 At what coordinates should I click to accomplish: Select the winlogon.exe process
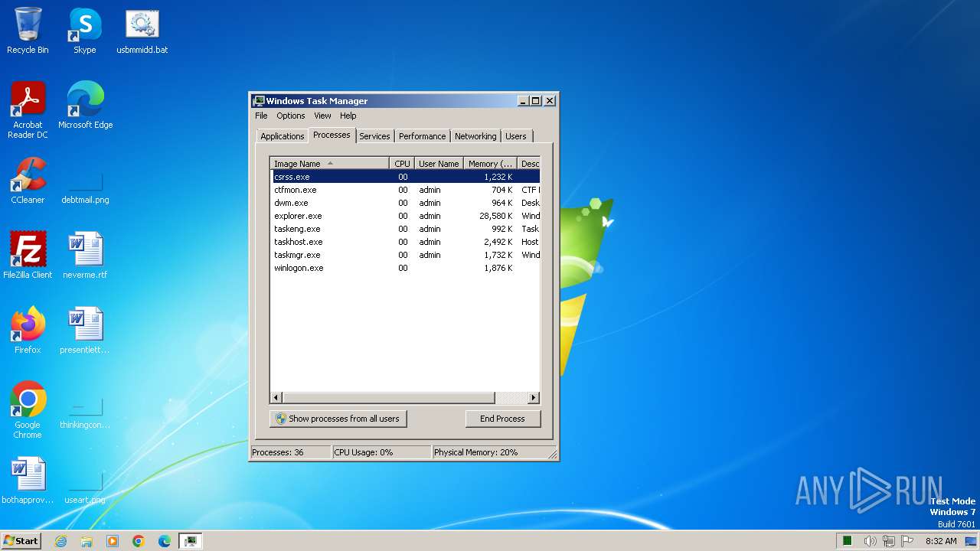coord(405,268)
